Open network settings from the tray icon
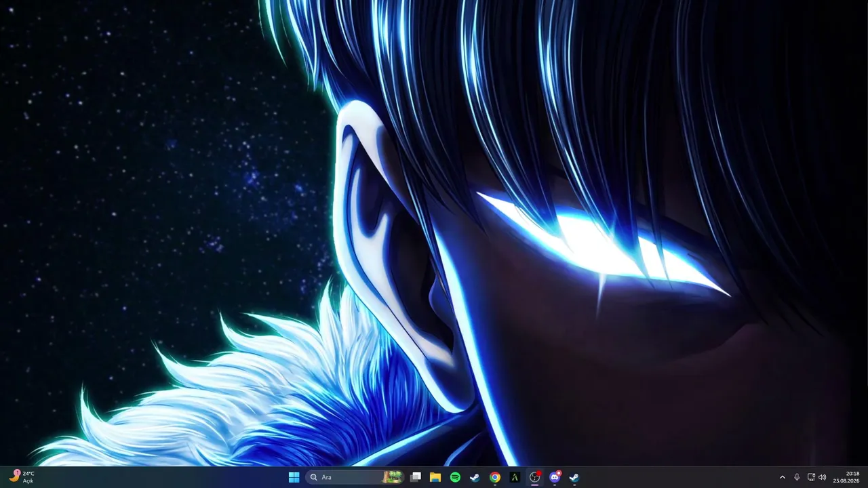This screenshot has height=488, width=868. (811, 477)
